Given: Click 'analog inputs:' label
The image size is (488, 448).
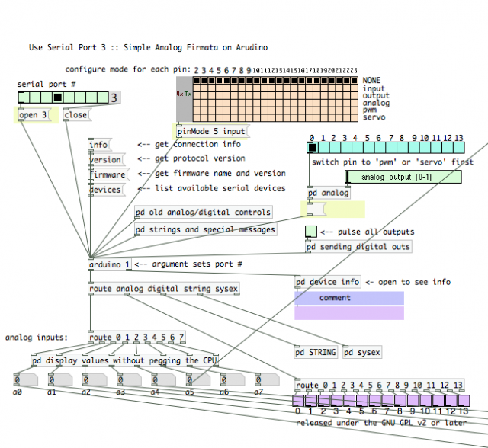Looking at the screenshot, I should [x=37, y=338].
